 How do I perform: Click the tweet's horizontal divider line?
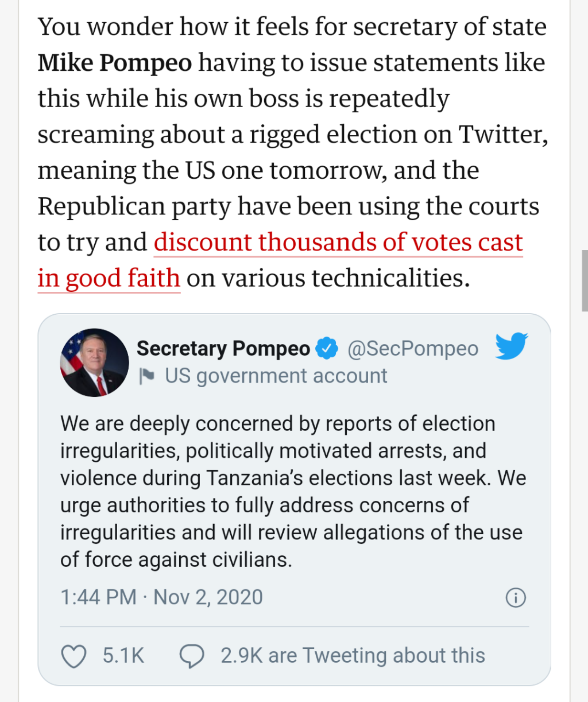point(295,627)
